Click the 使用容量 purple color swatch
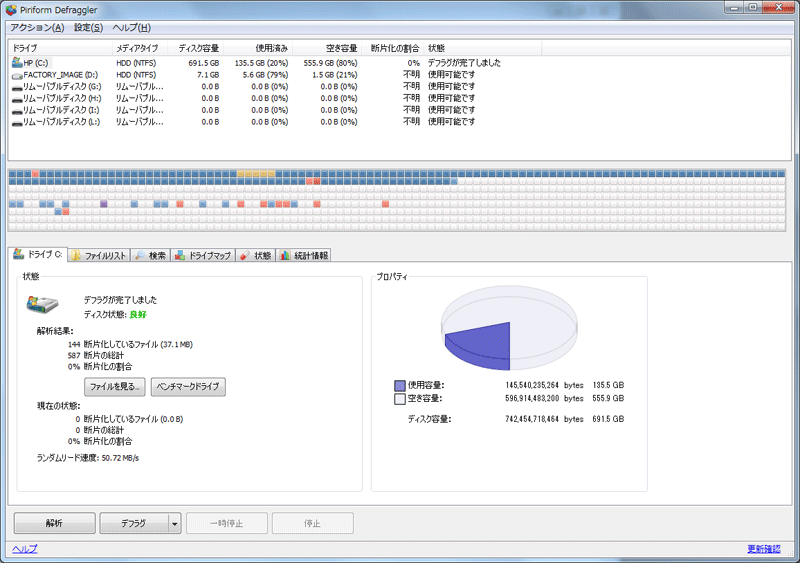Image resolution: width=800 pixels, height=563 pixels. click(x=400, y=385)
